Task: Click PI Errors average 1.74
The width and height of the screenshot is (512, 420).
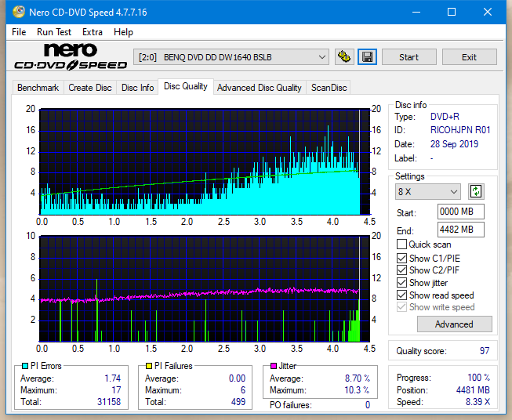Action: point(113,378)
